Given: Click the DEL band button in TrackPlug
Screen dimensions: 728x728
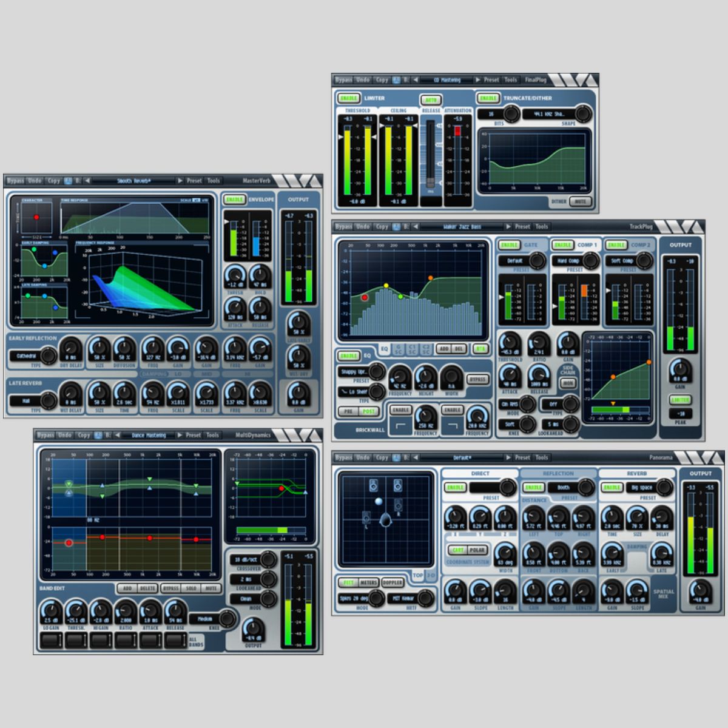Looking at the screenshot, I should pyautogui.click(x=459, y=349).
